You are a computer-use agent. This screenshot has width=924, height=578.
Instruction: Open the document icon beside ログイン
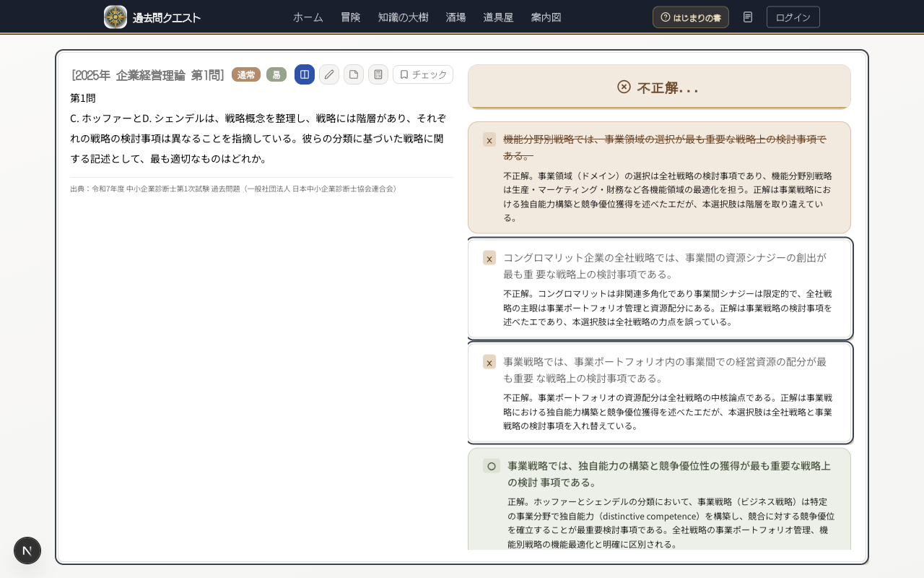(748, 17)
